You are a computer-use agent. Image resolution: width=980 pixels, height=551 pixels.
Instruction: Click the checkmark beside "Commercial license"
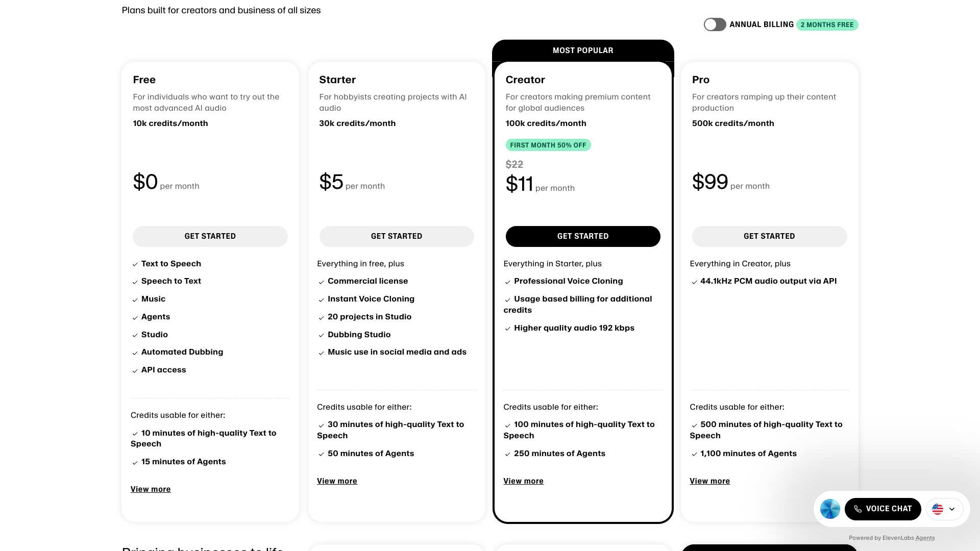[x=321, y=282]
